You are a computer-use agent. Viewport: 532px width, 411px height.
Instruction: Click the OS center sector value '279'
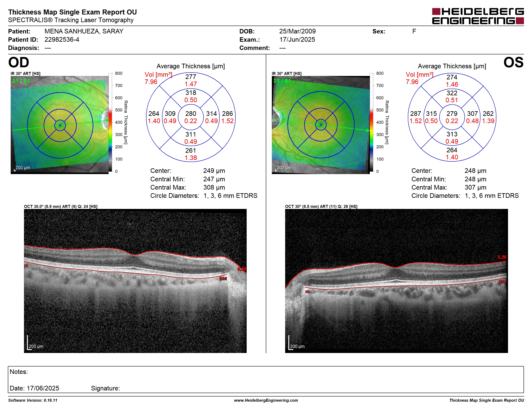[452, 114]
